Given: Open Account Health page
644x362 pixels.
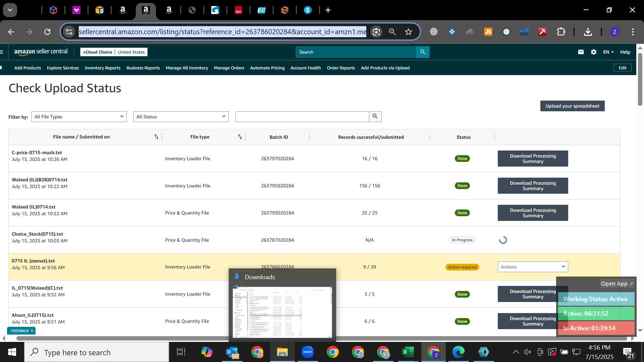Looking at the screenshot, I should (306, 68).
